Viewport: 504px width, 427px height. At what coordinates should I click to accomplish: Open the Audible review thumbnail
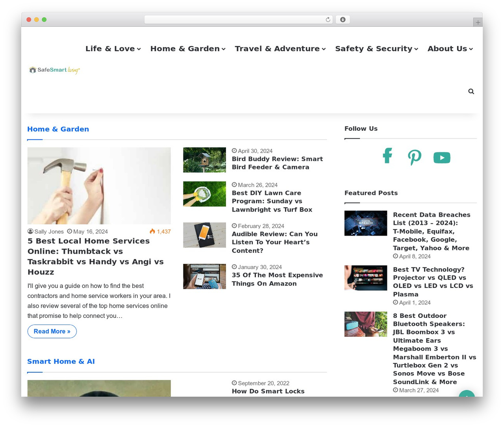205,235
